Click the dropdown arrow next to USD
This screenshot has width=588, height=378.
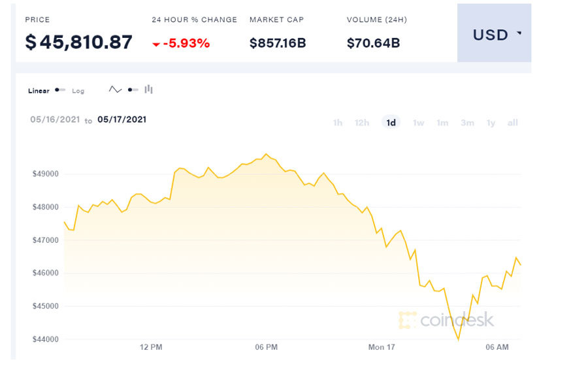[x=519, y=33]
